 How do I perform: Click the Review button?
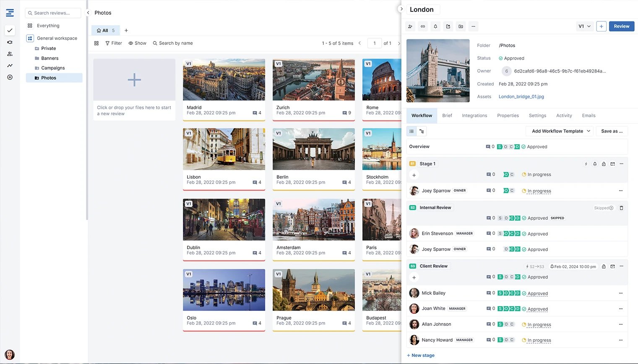[621, 26]
